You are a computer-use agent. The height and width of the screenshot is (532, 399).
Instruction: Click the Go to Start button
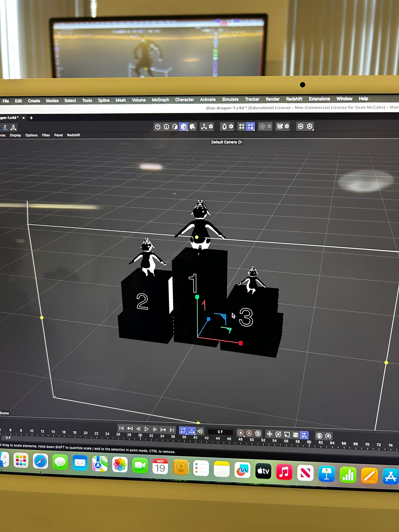click(x=121, y=428)
